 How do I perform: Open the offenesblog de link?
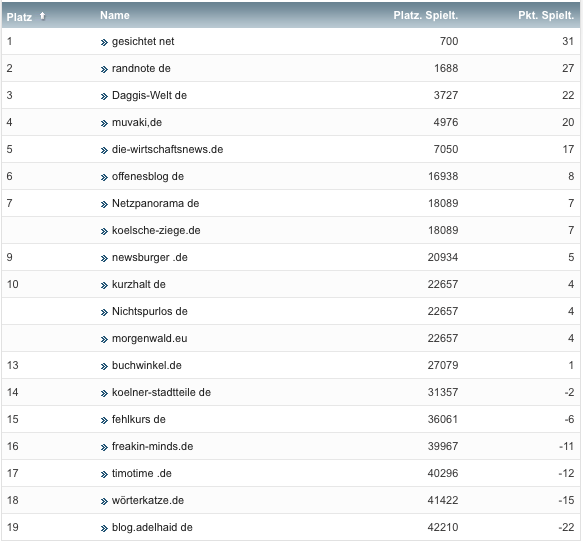[x=148, y=176]
